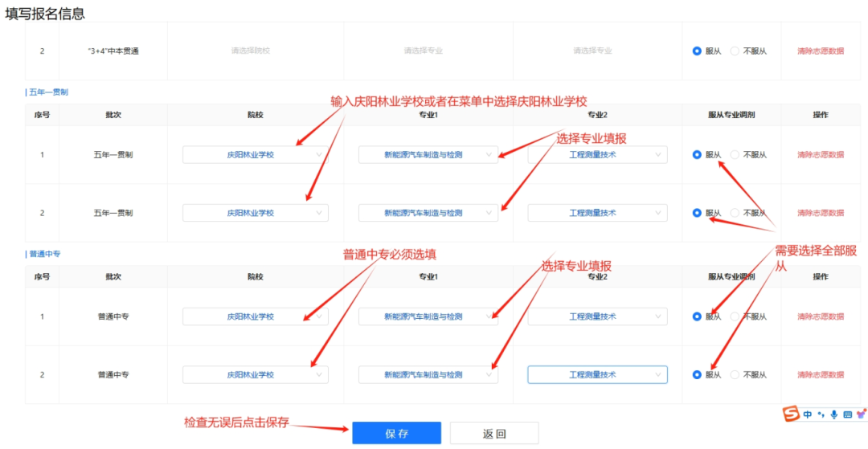Toggle the Sogou Chinese/English mode icon
This screenshot has height=449, width=868.
click(807, 414)
